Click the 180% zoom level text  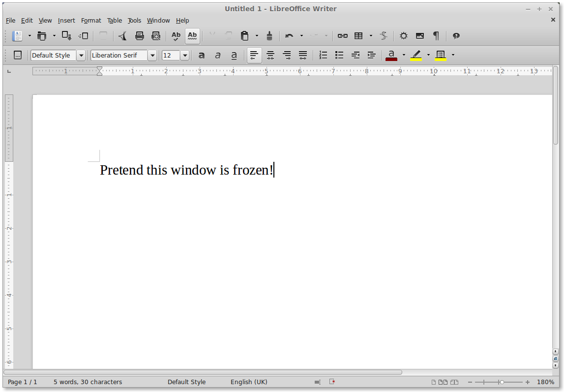coord(545,382)
